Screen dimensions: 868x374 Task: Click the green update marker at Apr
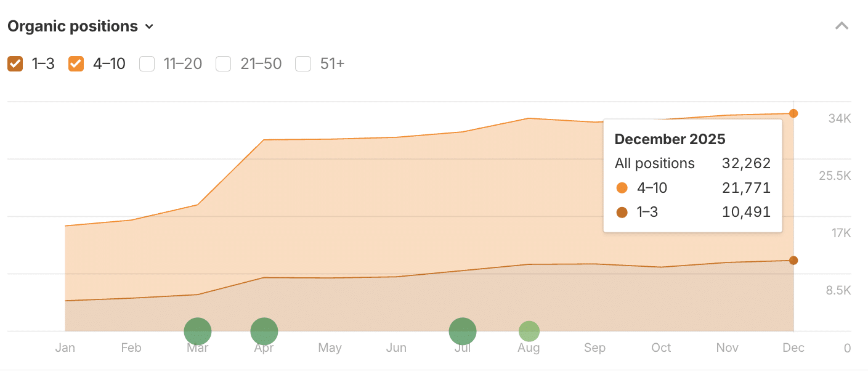click(264, 331)
